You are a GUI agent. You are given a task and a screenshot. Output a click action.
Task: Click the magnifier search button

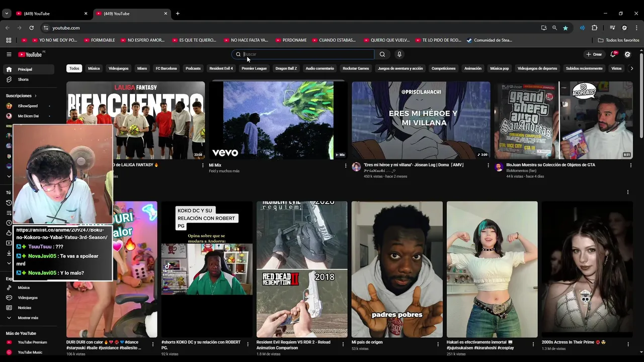point(382,54)
